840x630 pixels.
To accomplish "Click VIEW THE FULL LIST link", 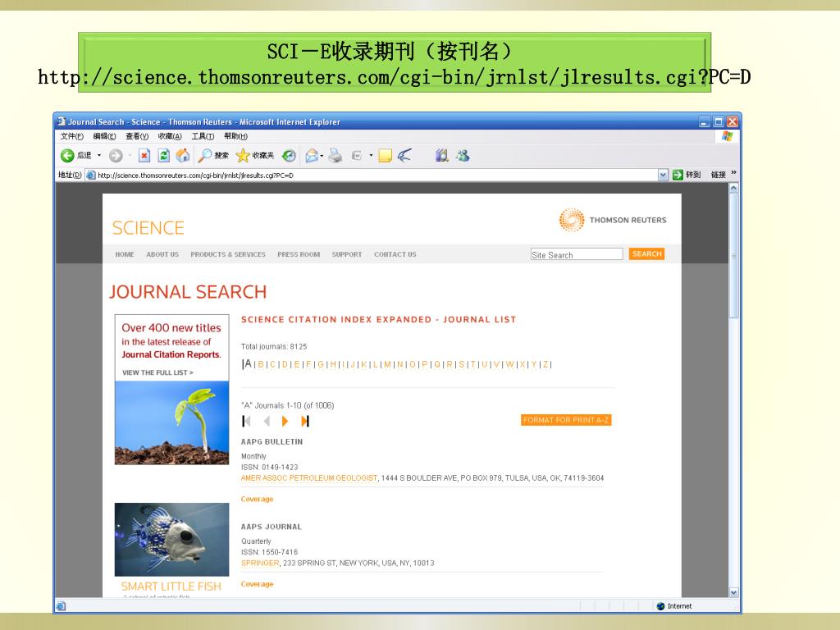I will pyautogui.click(x=157, y=372).
